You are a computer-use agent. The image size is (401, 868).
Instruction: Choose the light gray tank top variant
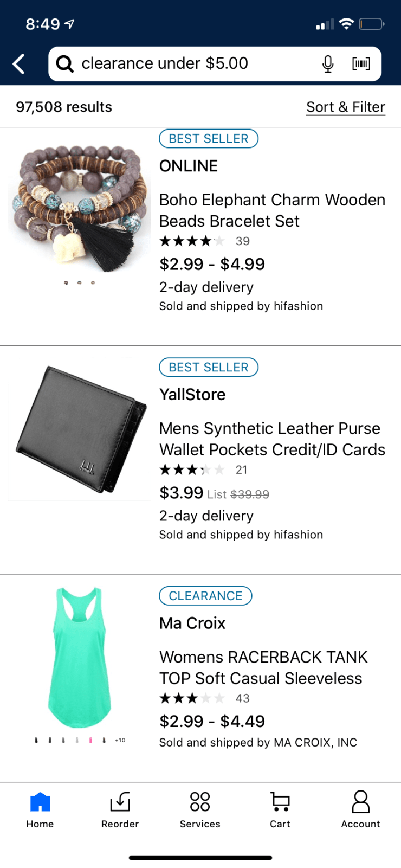77,740
